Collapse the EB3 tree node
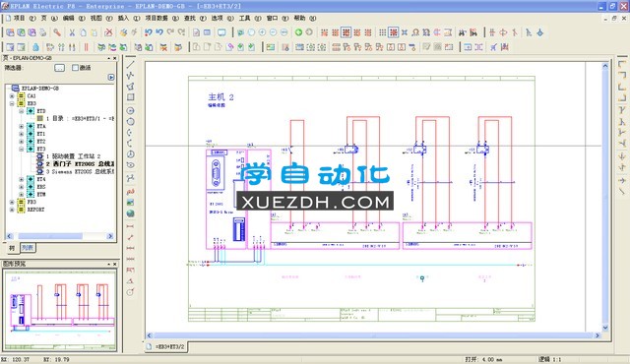630x364 pixels. [x=12, y=103]
